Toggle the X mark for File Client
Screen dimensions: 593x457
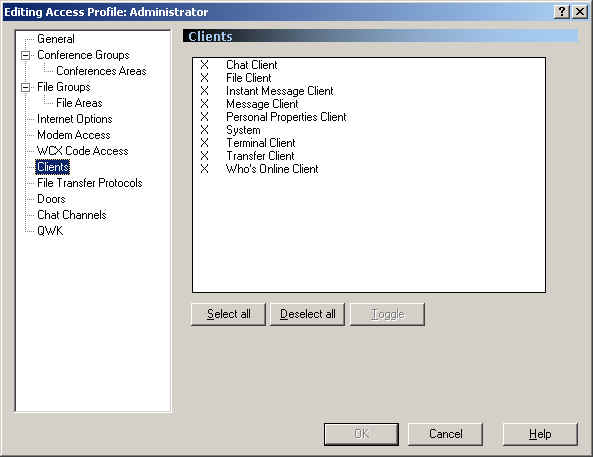click(x=204, y=78)
